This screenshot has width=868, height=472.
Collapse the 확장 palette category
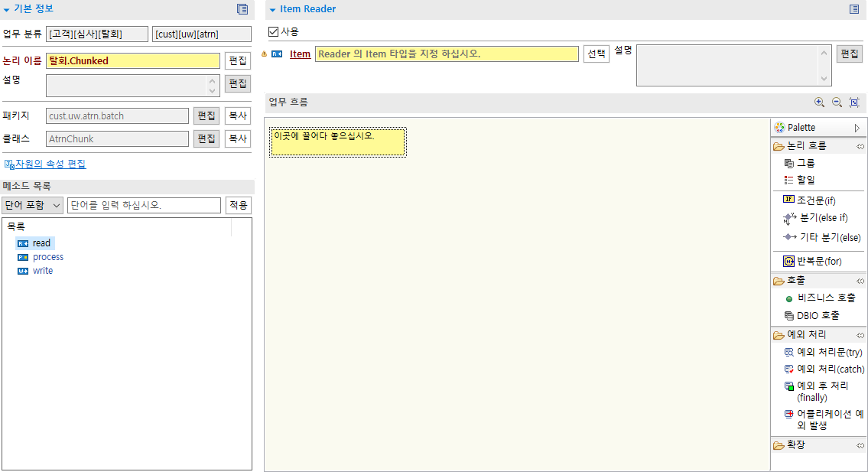[860, 444]
